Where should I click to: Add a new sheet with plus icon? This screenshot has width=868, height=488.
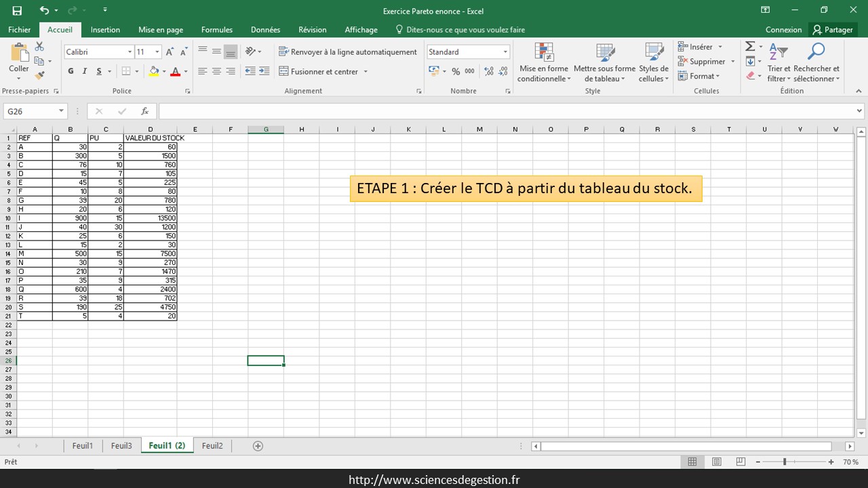(258, 445)
